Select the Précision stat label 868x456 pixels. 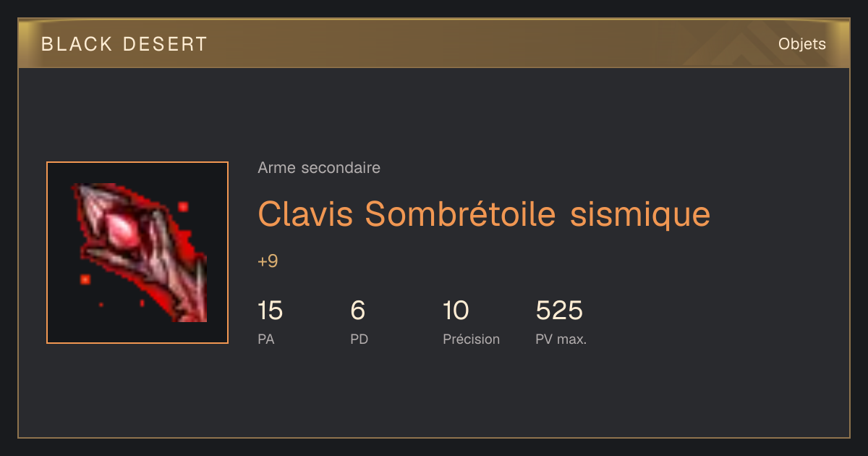click(x=471, y=339)
